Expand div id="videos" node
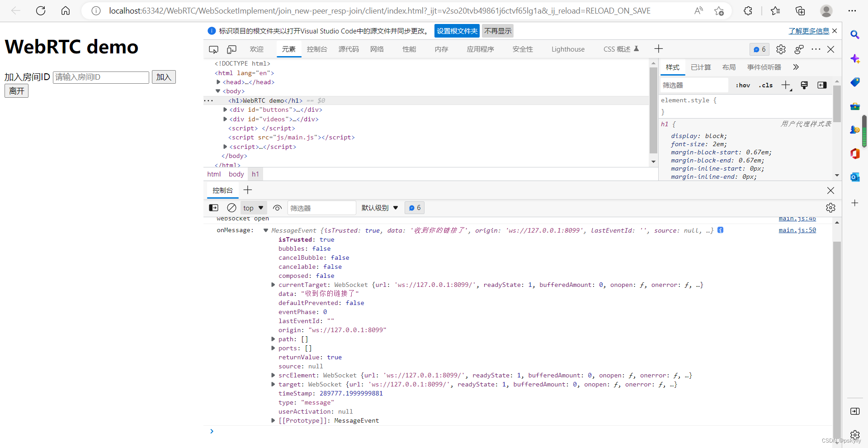This screenshot has height=448, width=868. point(225,119)
